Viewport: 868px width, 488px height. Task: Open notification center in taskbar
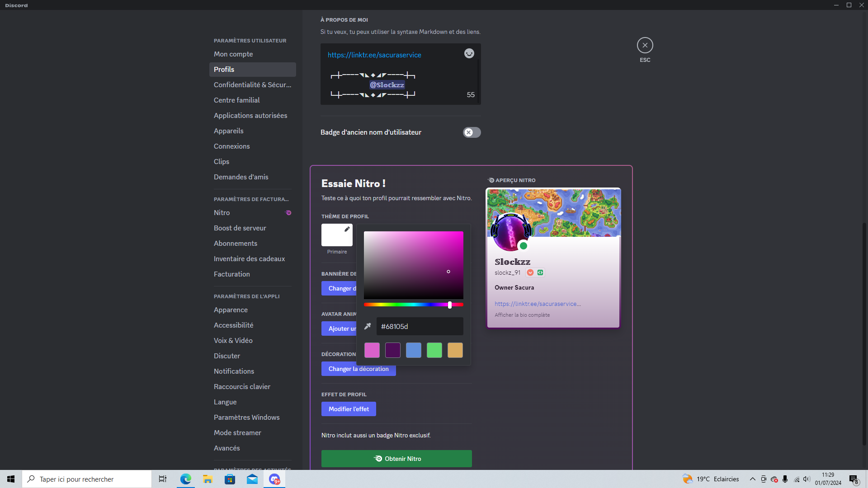click(854, 479)
